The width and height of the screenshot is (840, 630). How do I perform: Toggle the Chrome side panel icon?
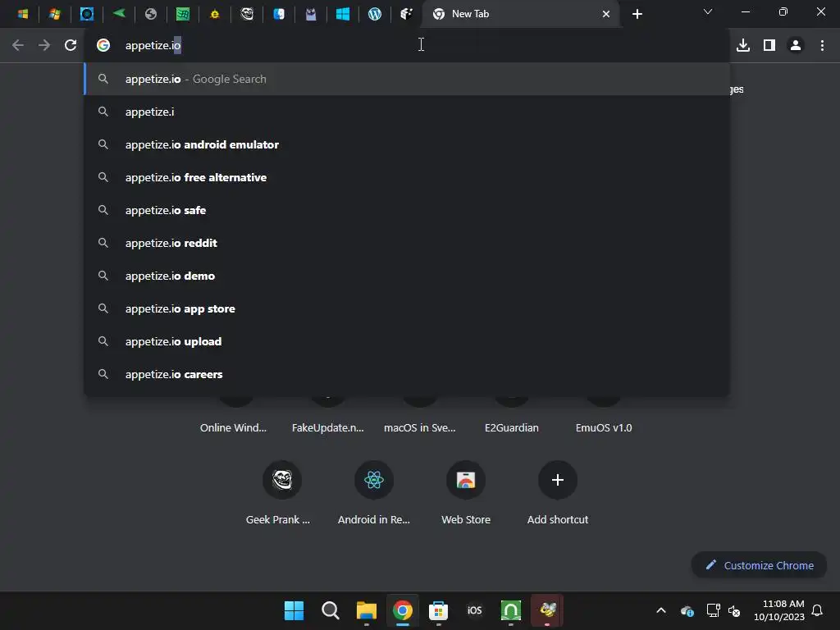769,45
